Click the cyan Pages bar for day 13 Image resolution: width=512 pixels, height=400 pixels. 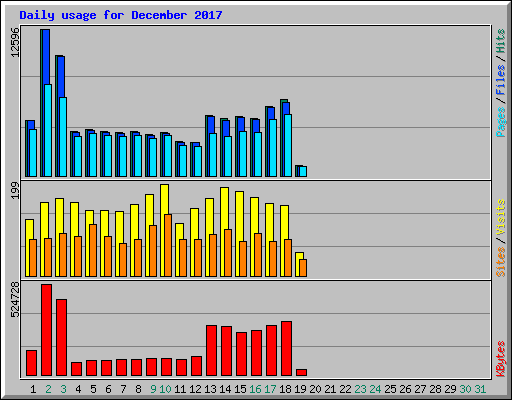[x=213, y=155]
